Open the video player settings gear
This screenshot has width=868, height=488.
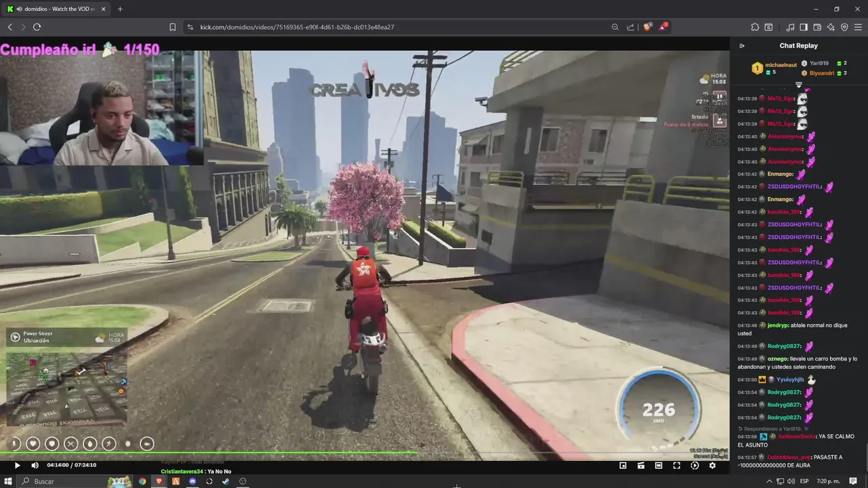click(712, 466)
